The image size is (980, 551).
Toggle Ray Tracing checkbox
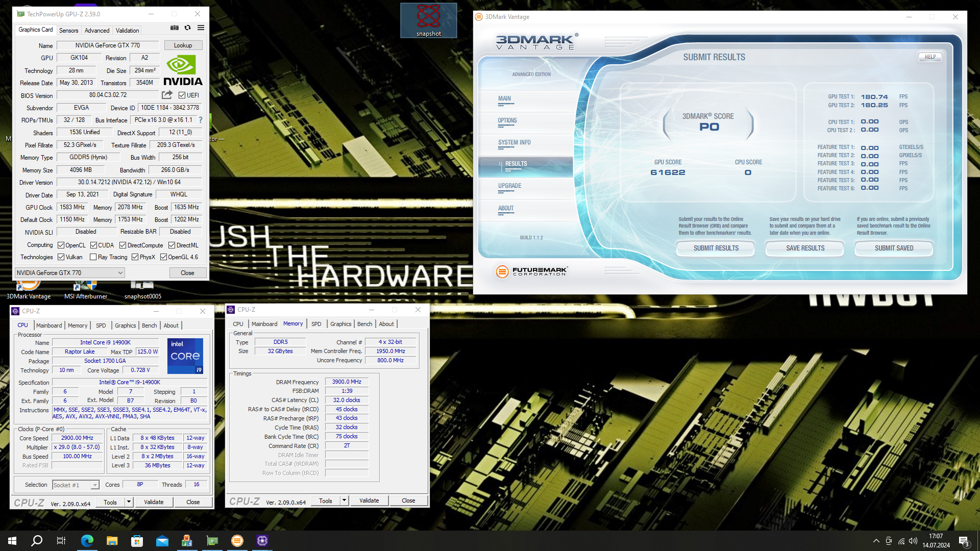[x=93, y=257]
